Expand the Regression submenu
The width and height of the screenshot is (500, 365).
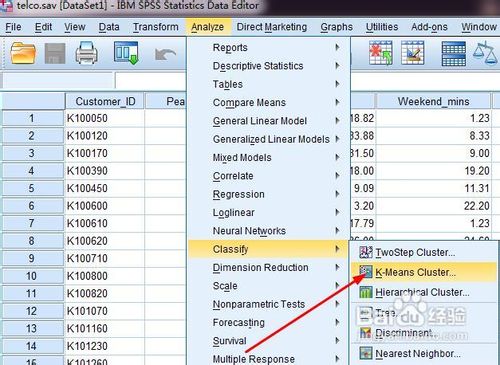tap(269, 194)
